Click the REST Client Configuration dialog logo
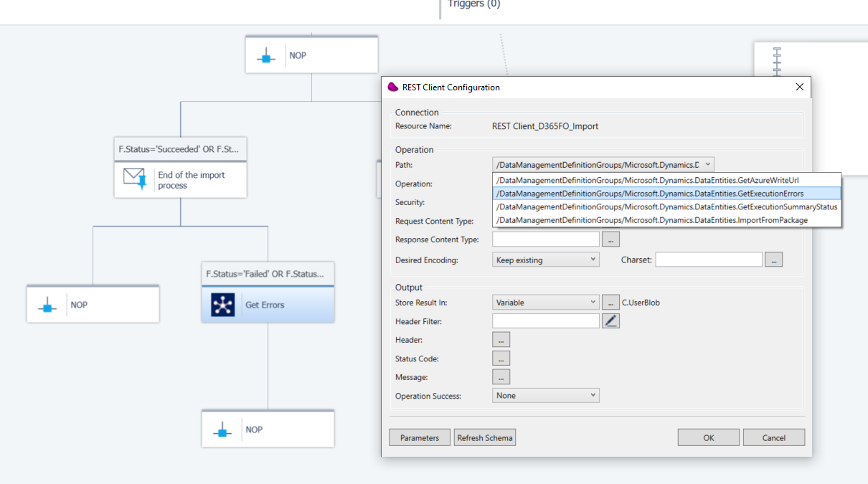The image size is (868, 484). pos(392,87)
